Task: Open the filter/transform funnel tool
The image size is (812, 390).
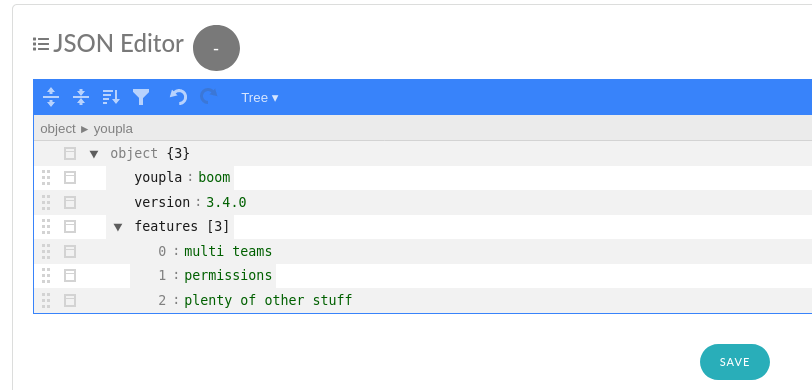Action: coord(141,97)
